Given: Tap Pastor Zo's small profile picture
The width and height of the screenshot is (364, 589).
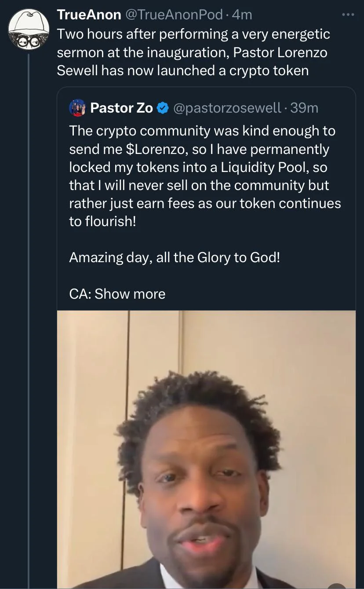Looking at the screenshot, I should (77, 108).
